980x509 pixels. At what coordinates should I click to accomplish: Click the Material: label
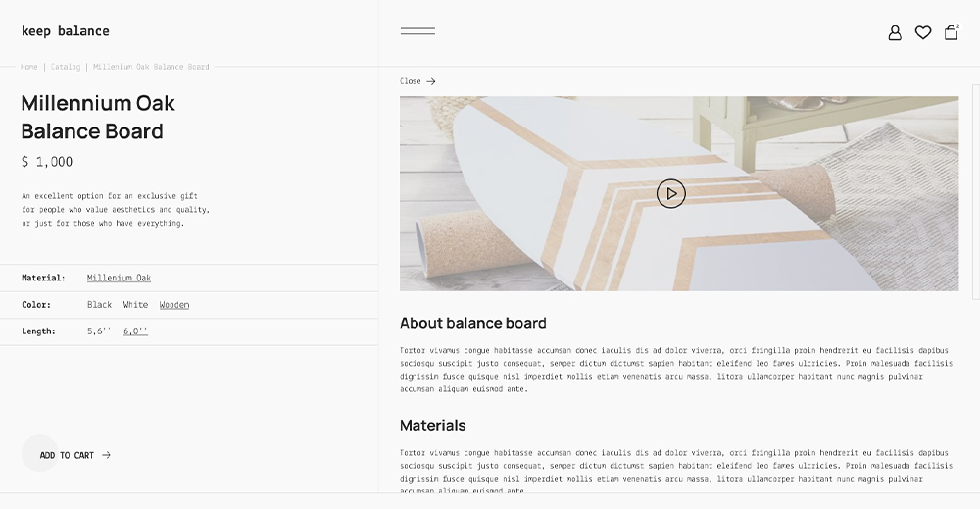click(43, 278)
